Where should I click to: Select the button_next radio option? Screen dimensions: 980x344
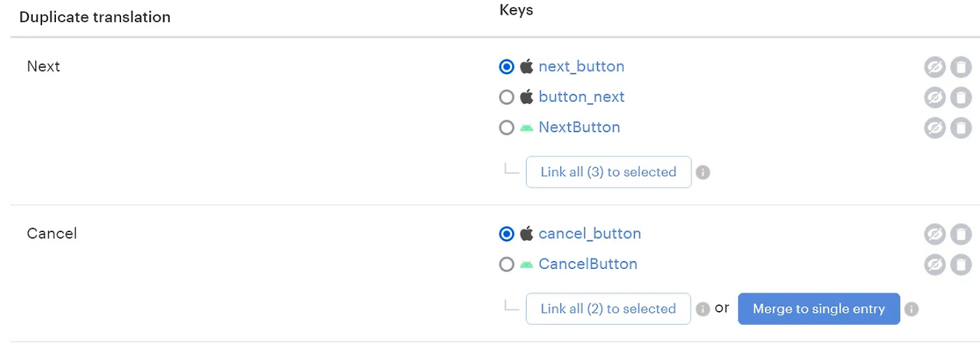coord(506,97)
